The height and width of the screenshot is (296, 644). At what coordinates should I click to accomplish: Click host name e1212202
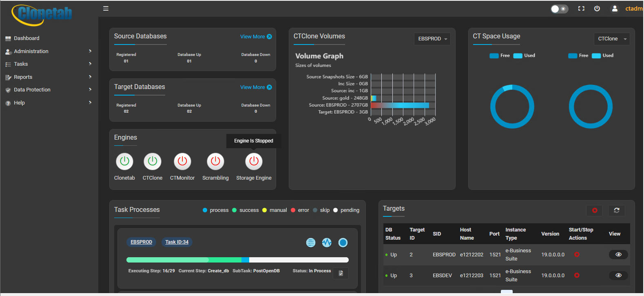(x=471, y=255)
